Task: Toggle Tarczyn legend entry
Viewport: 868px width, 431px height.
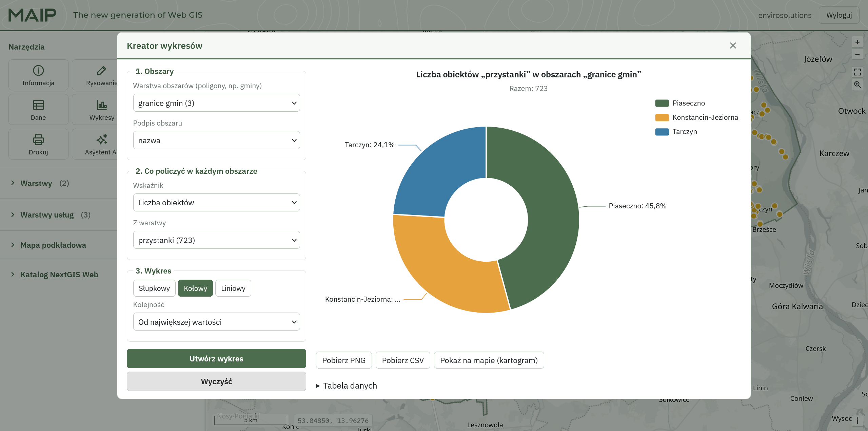Action: click(x=676, y=132)
